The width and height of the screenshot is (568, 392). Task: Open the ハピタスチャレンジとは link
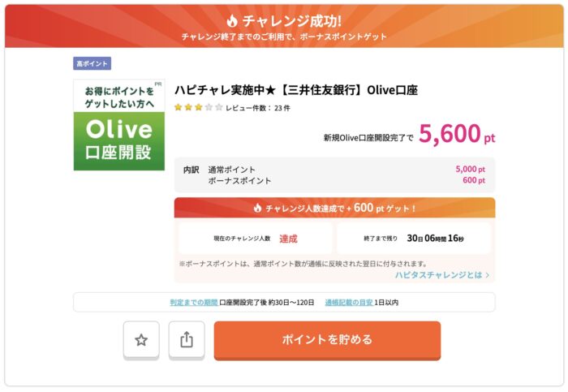tap(442, 275)
